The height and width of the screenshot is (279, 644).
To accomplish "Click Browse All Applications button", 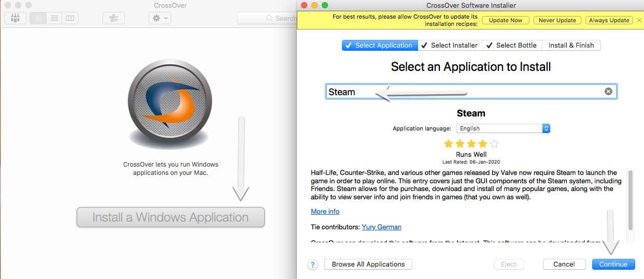I will (368, 264).
